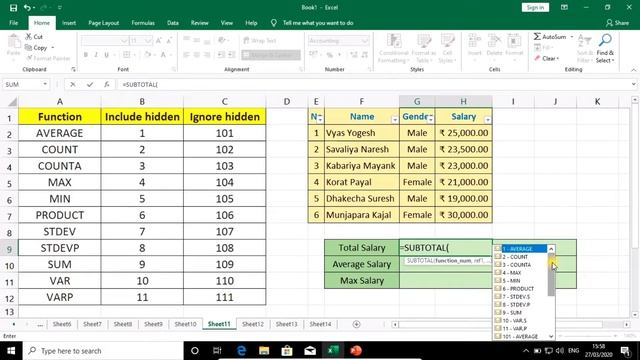Open the Name filter dropdown
This screenshot has width=640, height=360.
[x=395, y=120]
